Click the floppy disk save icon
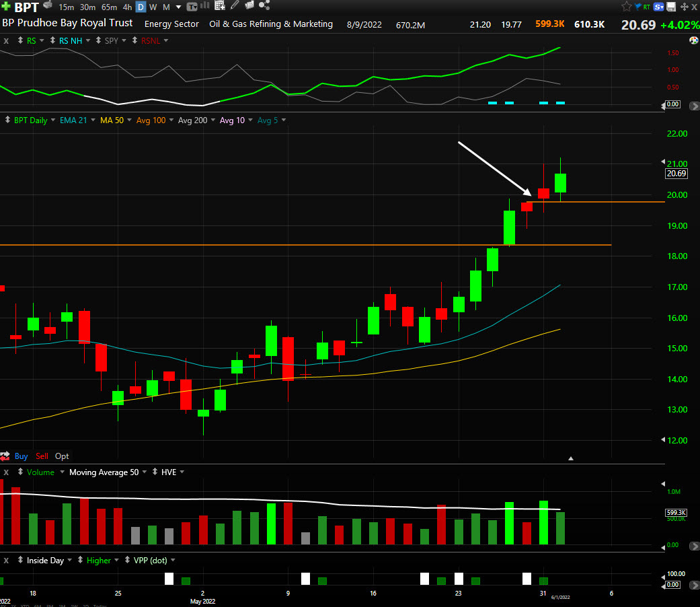Screen dimensions: 700x607 [x=671, y=7]
